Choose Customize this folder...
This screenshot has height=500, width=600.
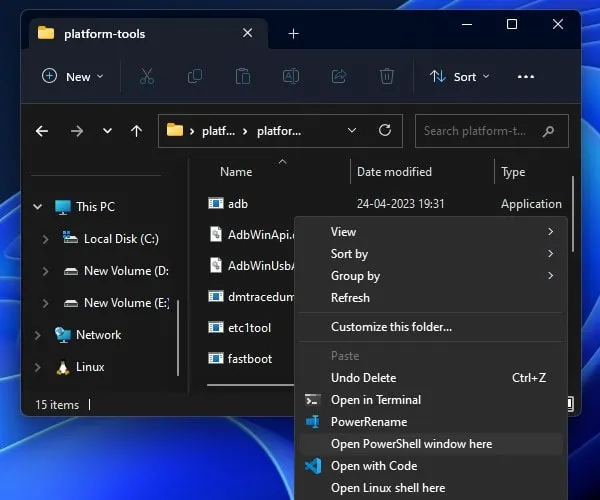point(431,327)
